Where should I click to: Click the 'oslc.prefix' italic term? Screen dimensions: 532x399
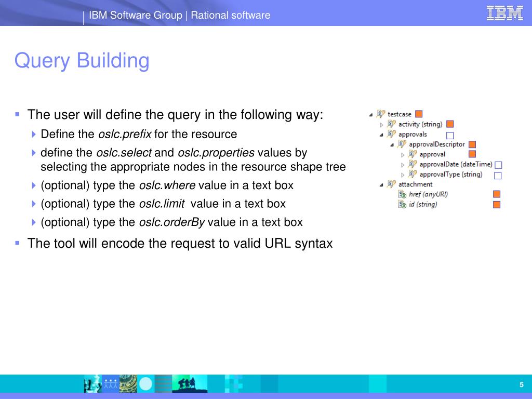125,134
